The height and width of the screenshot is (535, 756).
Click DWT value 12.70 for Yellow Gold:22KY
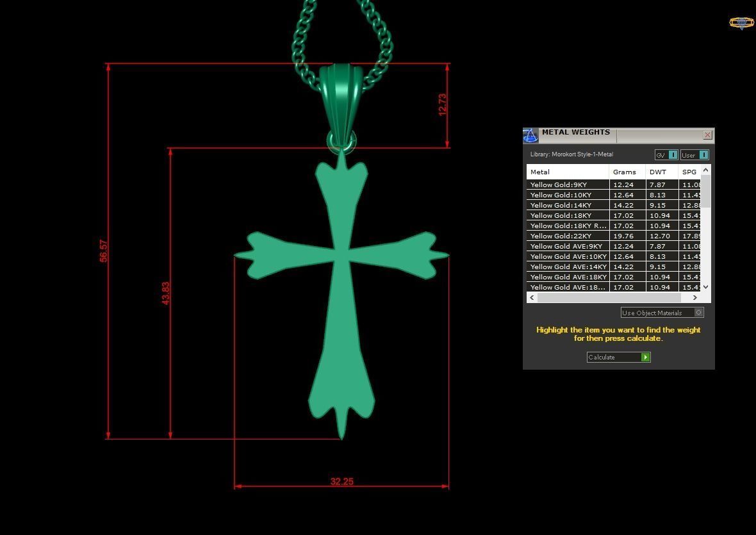(659, 236)
